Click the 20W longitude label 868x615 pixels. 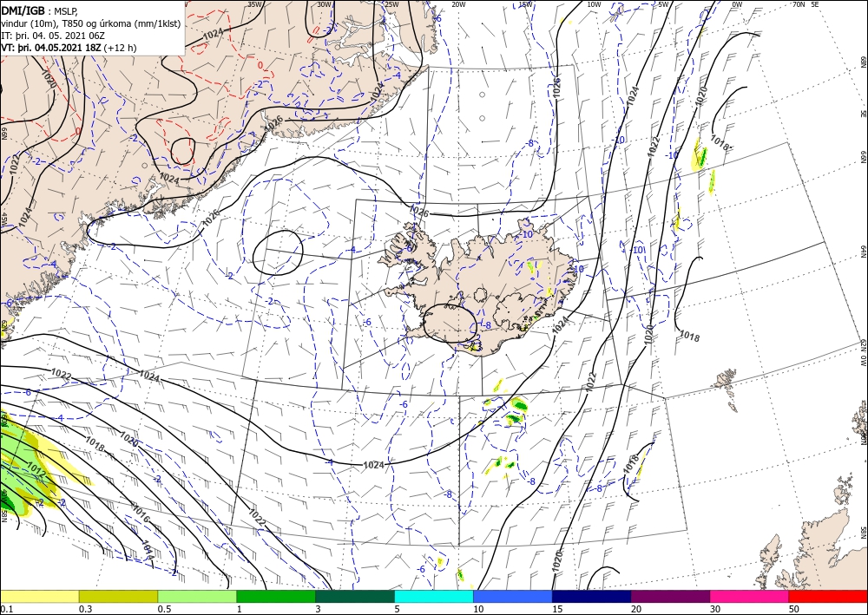tap(458, 4)
